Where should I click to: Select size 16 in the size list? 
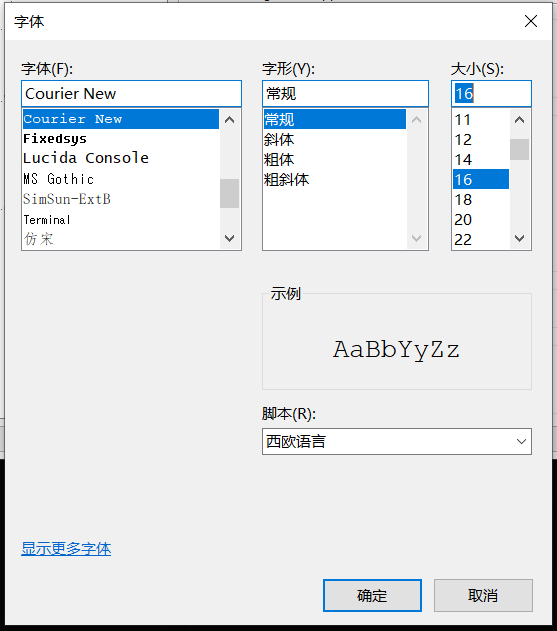tap(481, 179)
